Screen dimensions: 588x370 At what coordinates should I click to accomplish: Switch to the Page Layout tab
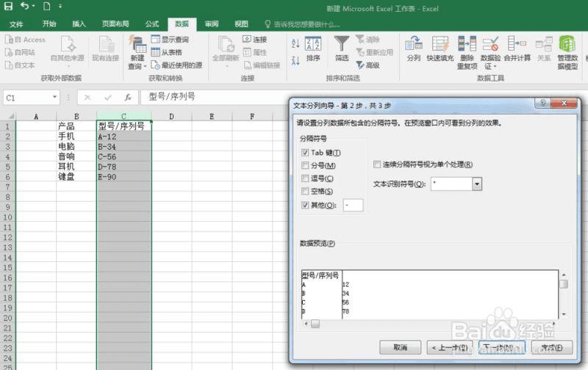click(115, 24)
